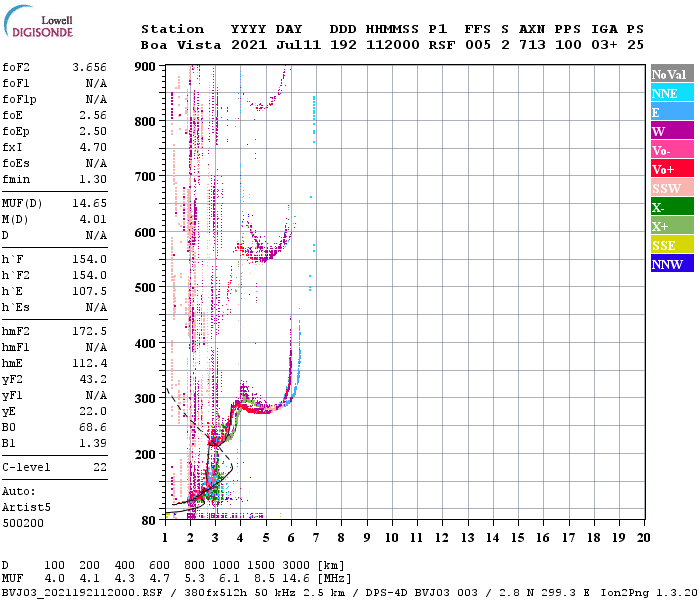Click the yF2 value 43.2
The width and height of the screenshot is (700, 600).
pos(93,379)
